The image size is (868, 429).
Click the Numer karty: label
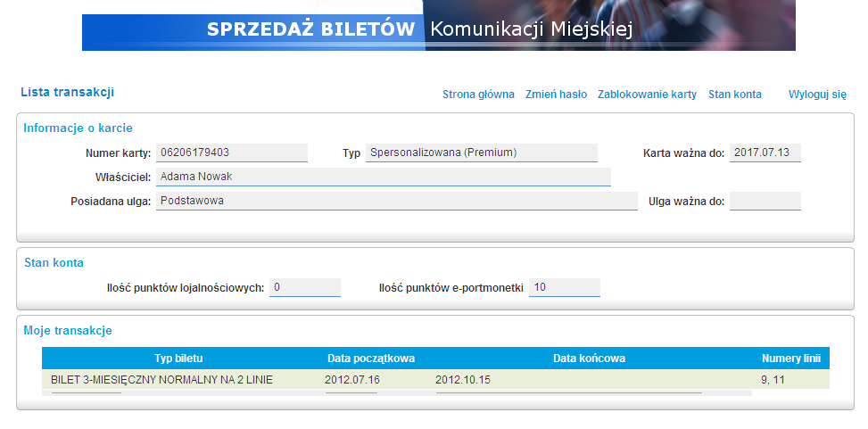point(118,153)
